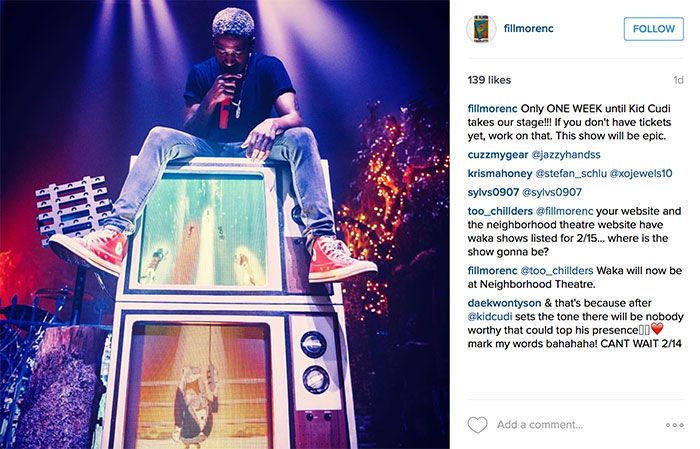Open too_chillders commenter profile
Image resolution: width=700 pixels, height=449 pixels.
tap(500, 211)
